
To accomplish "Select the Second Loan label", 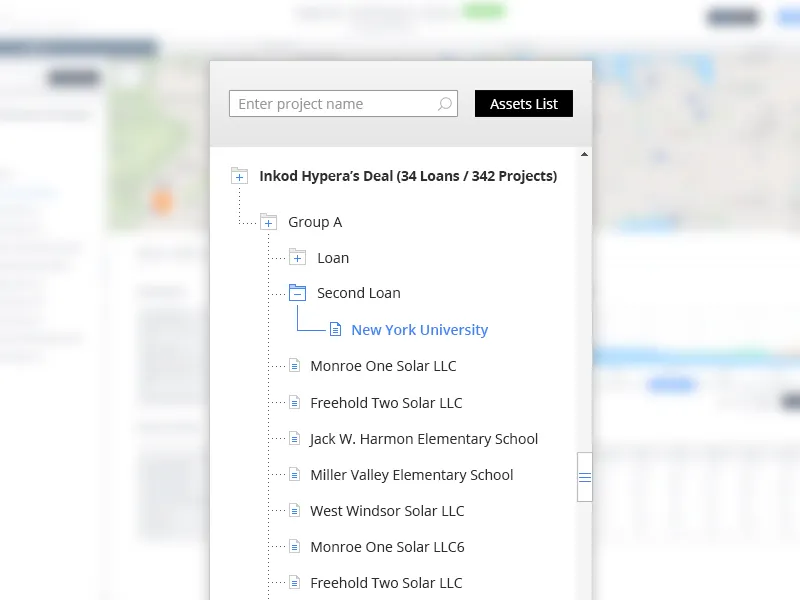I will point(359,293).
